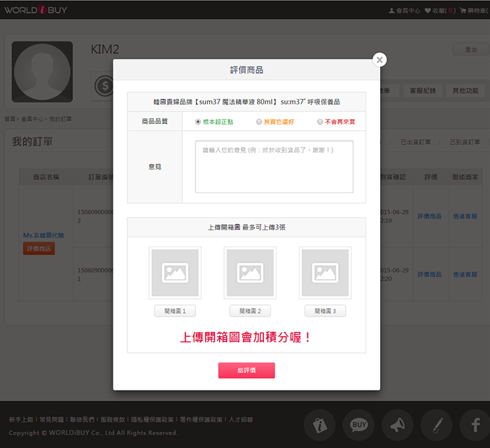Open the 服務條款 footer link

(x=113, y=419)
